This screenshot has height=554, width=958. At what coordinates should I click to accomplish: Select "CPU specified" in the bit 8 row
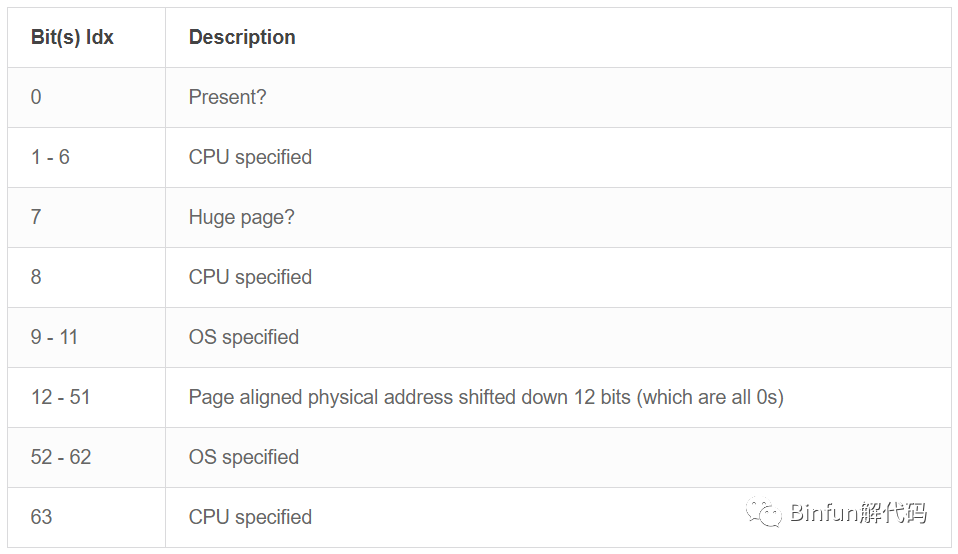[x=250, y=277]
